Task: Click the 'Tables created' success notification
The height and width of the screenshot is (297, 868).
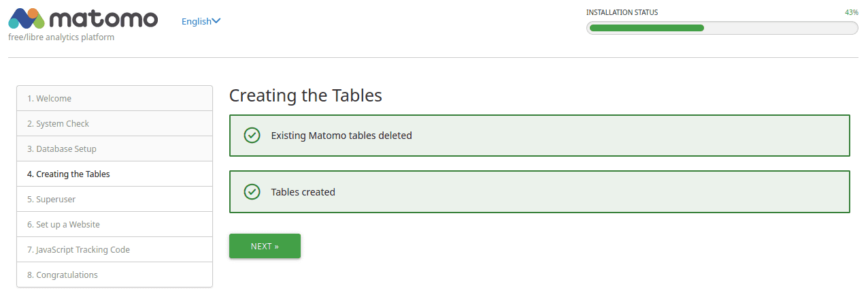Action: pyautogui.click(x=303, y=192)
